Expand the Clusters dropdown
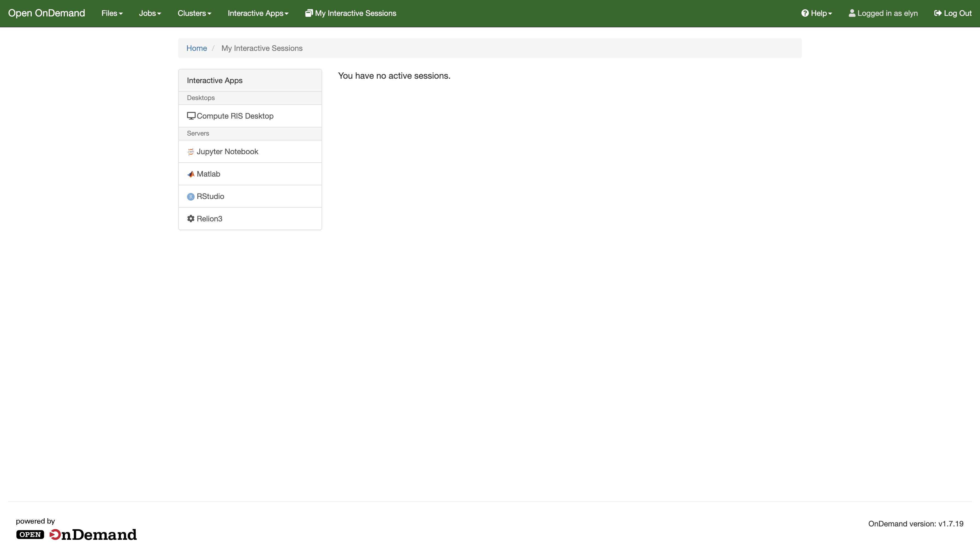Screen dimensions: 980x551 (194, 13)
